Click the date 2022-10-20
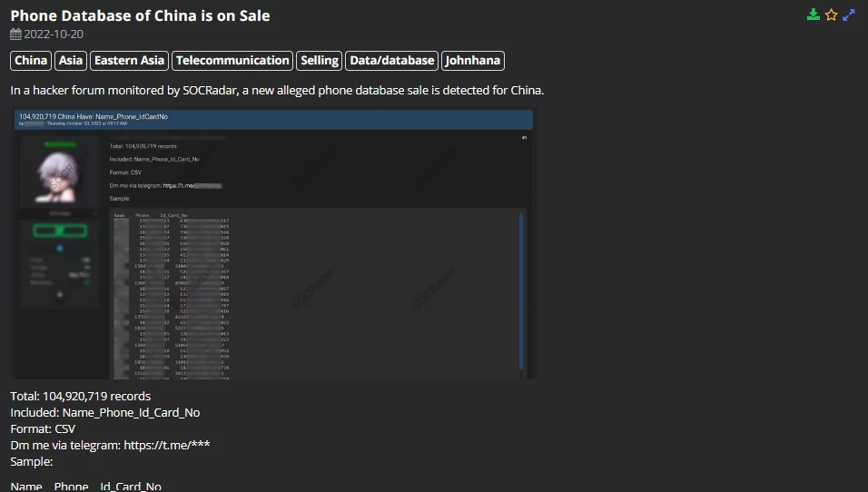The image size is (868, 492). 54,34
